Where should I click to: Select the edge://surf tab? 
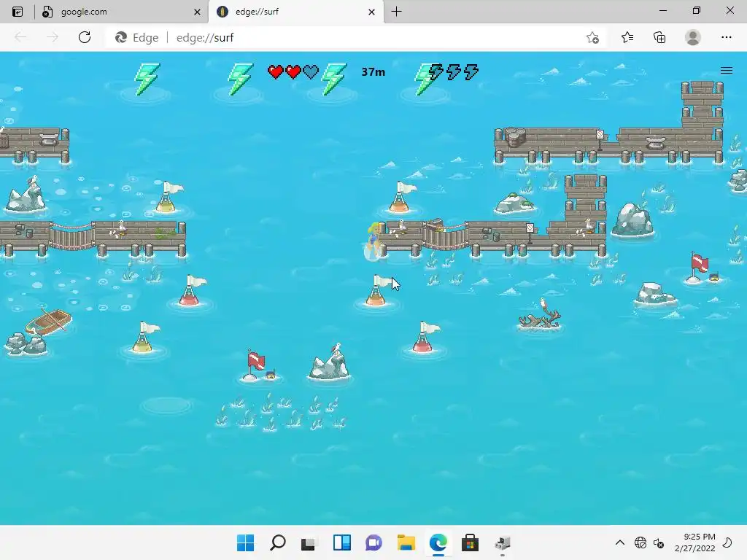pos(296,12)
